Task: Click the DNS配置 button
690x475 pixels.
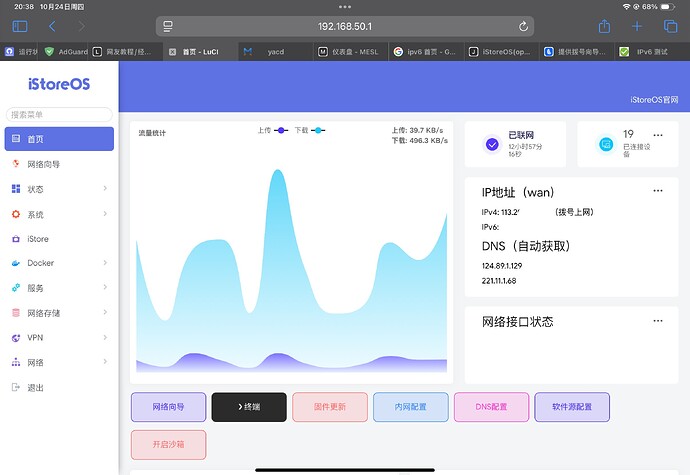Action: click(x=491, y=407)
